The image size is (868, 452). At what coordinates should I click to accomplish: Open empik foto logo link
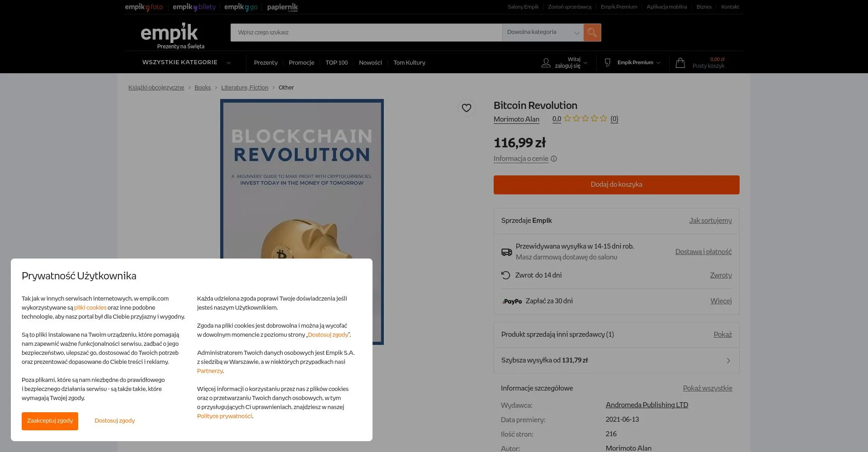[144, 7]
